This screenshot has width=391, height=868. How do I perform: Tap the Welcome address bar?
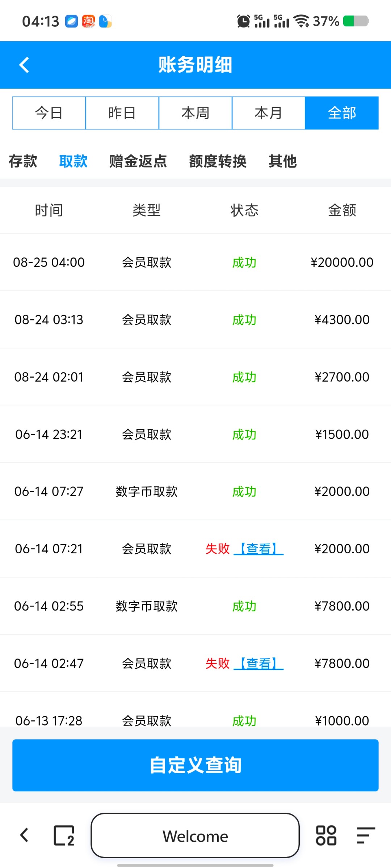click(195, 836)
